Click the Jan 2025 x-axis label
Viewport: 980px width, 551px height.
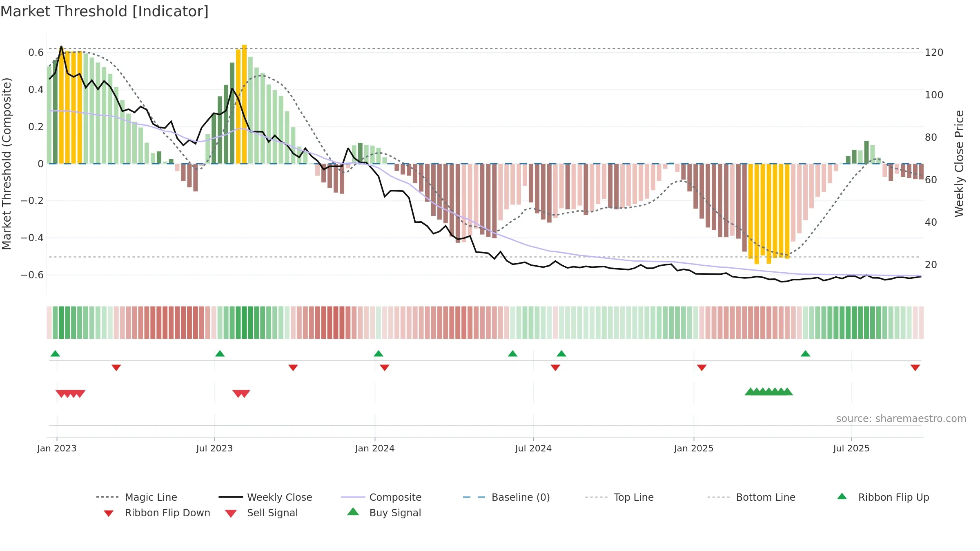coord(694,448)
